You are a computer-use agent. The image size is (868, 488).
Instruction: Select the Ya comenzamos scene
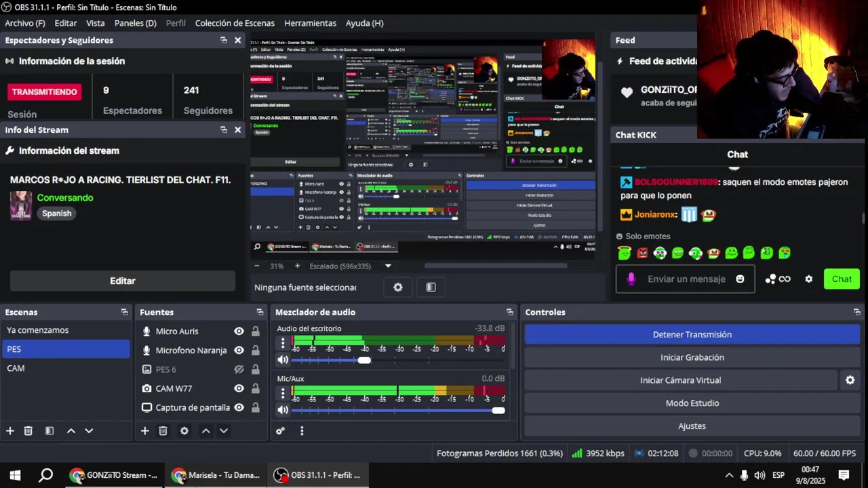click(65, 330)
